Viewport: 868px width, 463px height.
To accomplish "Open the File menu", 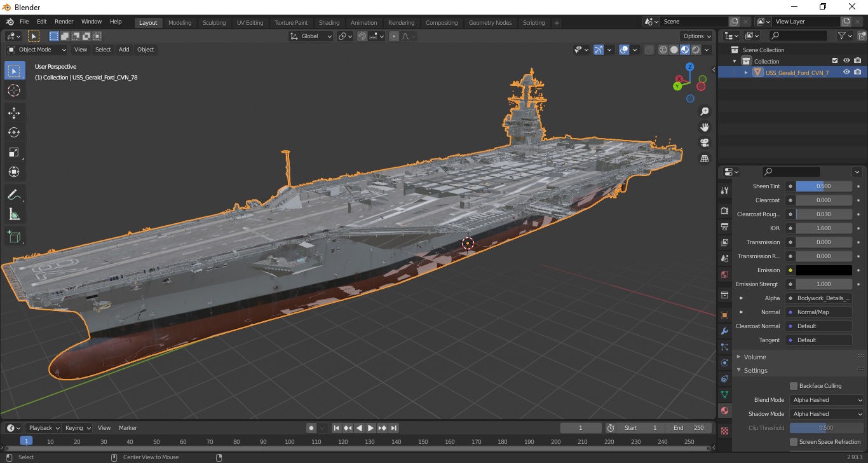I will (24, 22).
